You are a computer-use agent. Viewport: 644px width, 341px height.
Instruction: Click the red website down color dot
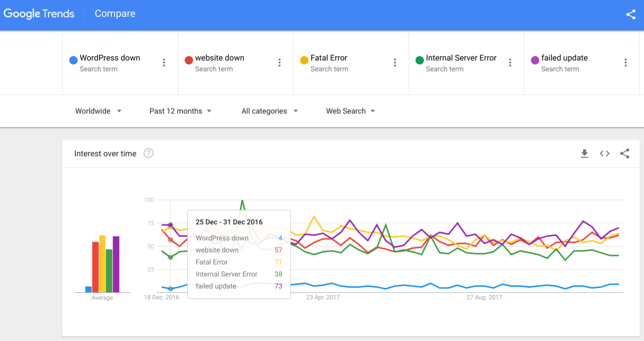click(x=189, y=60)
